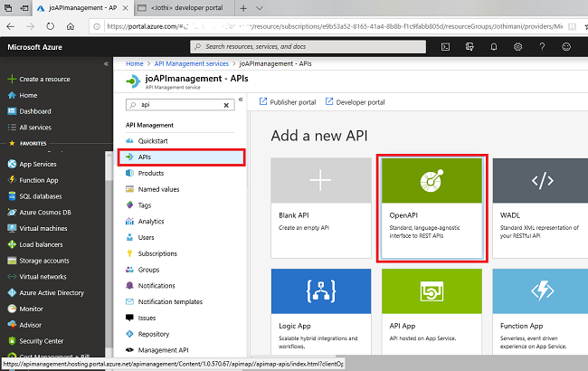Collapse the API Management resource menu

[x=241, y=100]
